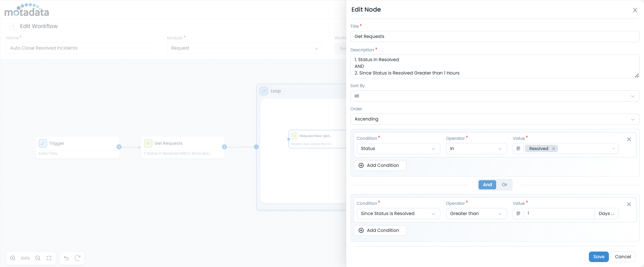Remove the Status condition row

tap(629, 139)
